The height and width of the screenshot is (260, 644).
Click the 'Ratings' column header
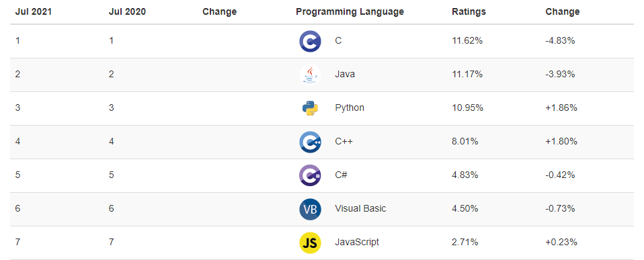coord(469,12)
